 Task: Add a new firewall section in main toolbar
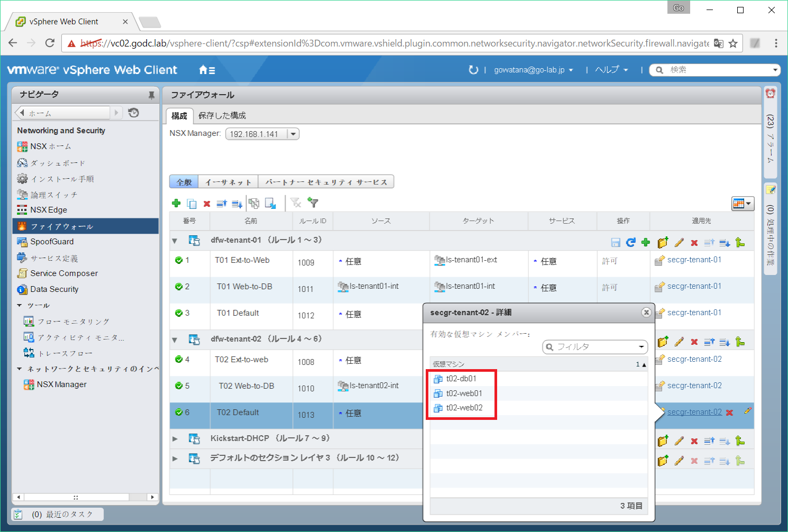point(176,203)
